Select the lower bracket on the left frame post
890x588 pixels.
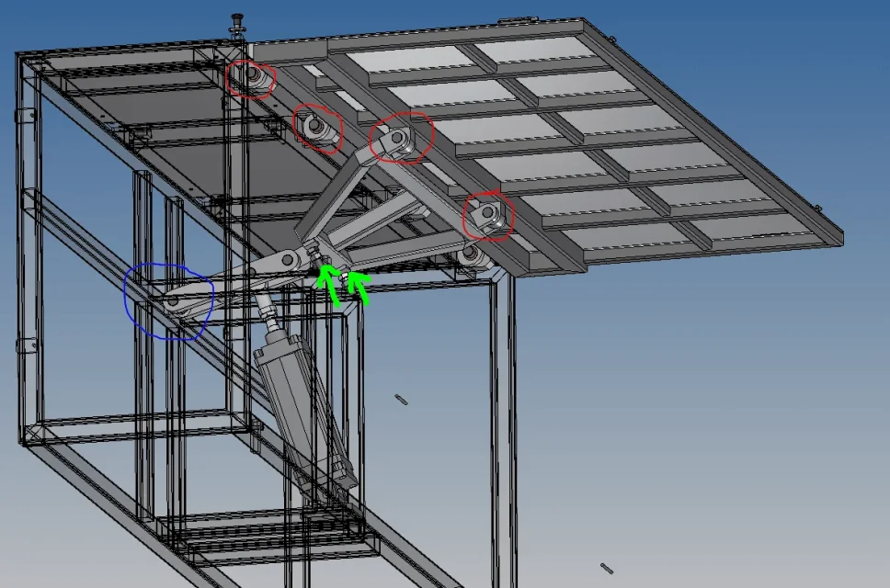[x=25, y=345]
